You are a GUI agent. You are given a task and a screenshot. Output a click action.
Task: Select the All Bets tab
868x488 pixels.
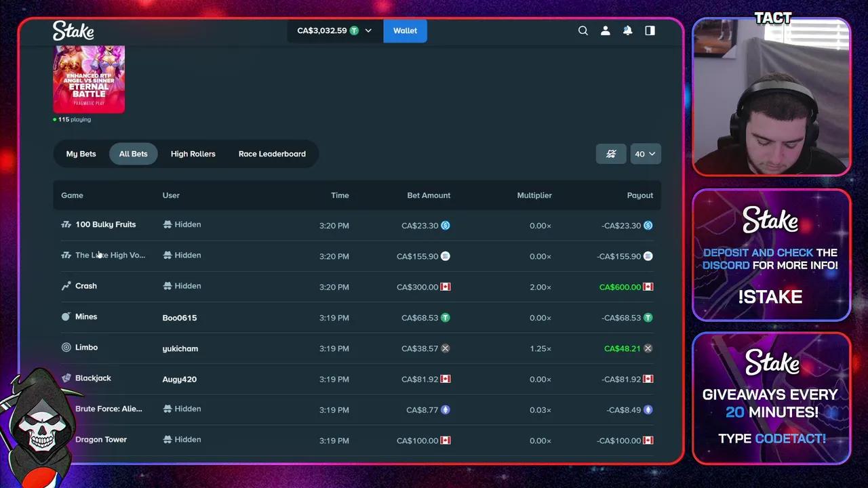click(134, 154)
